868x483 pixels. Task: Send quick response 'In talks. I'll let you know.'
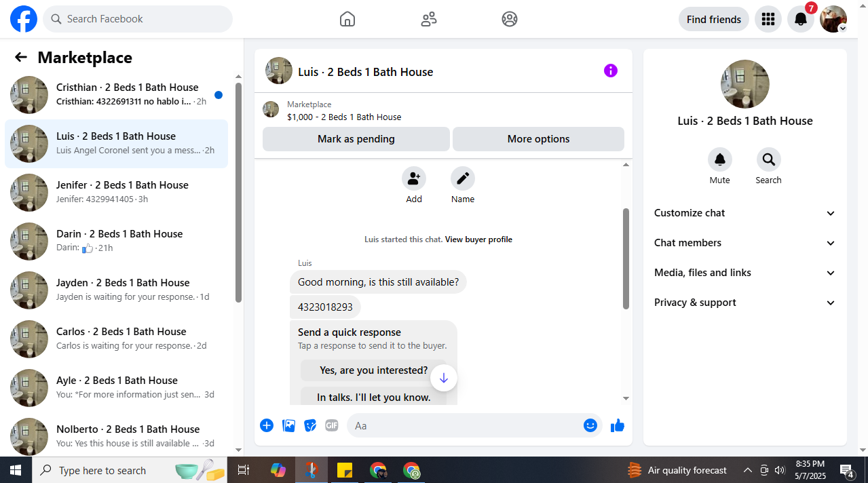coord(374,397)
